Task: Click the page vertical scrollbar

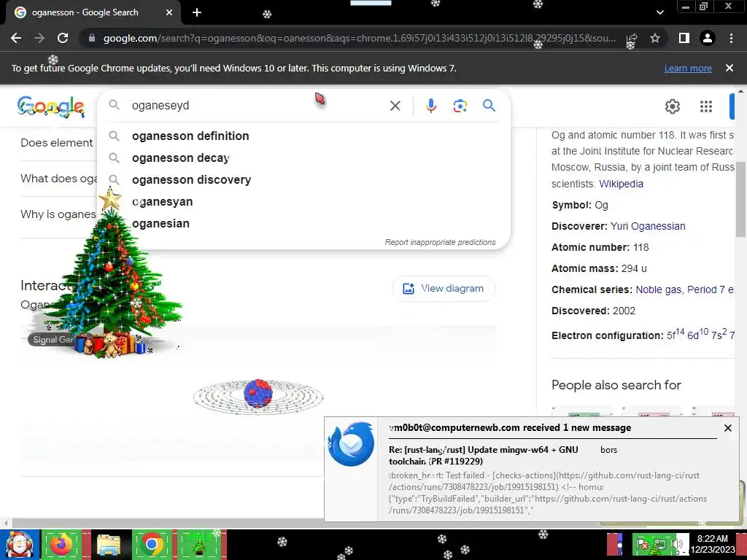Action: click(x=741, y=198)
